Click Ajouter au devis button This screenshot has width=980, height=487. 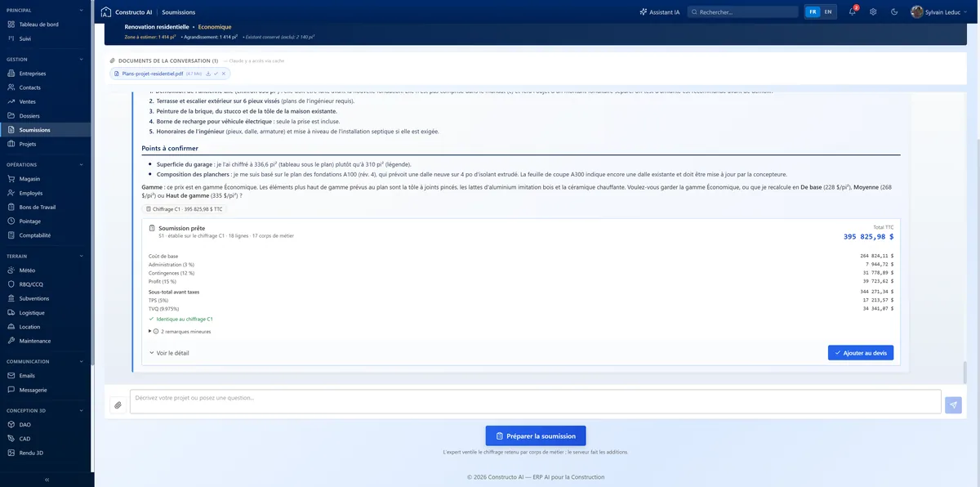click(x=861, y=353)
